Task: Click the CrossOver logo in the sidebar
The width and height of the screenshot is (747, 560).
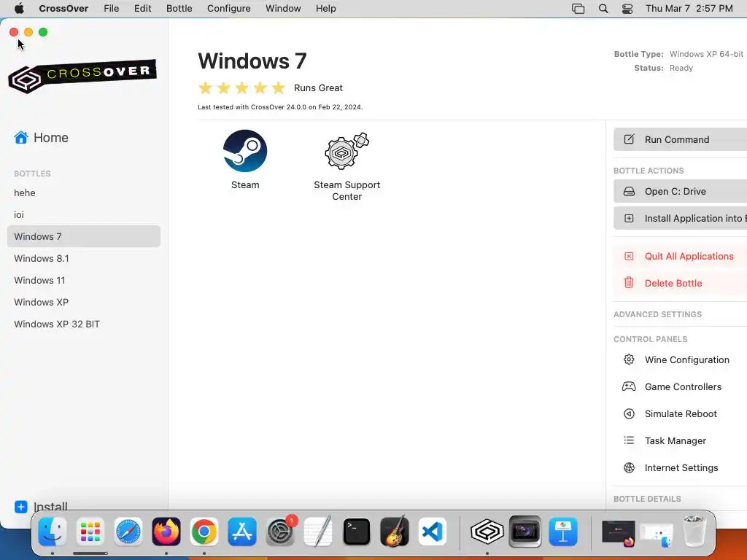Action: [82, 76]
